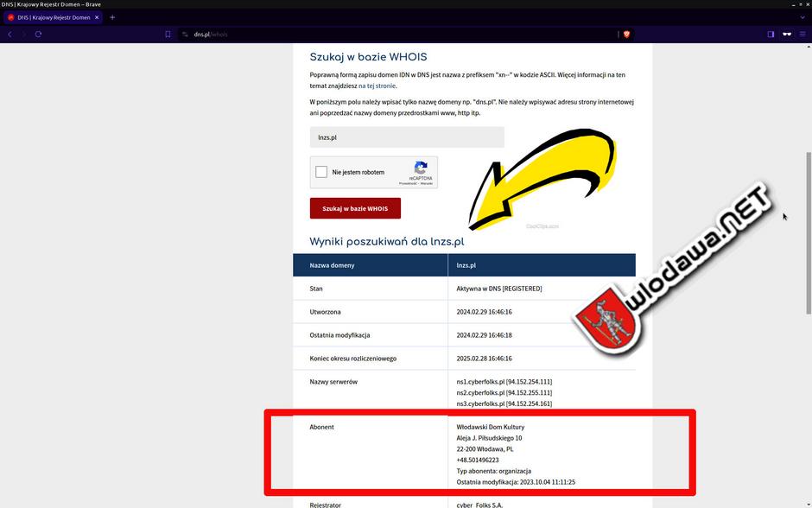Click the back navigation arrow
This screenshot has height=508, width=812.
point(9,35)
